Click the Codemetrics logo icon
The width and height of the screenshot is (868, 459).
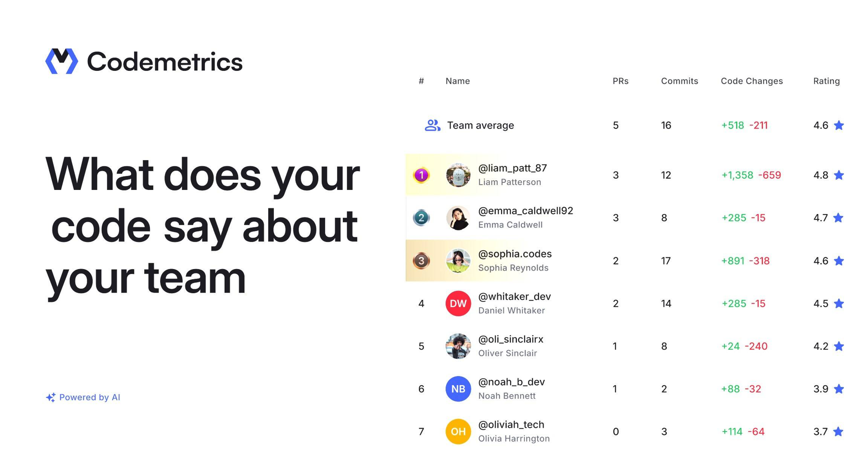click(x=61, y=61)
